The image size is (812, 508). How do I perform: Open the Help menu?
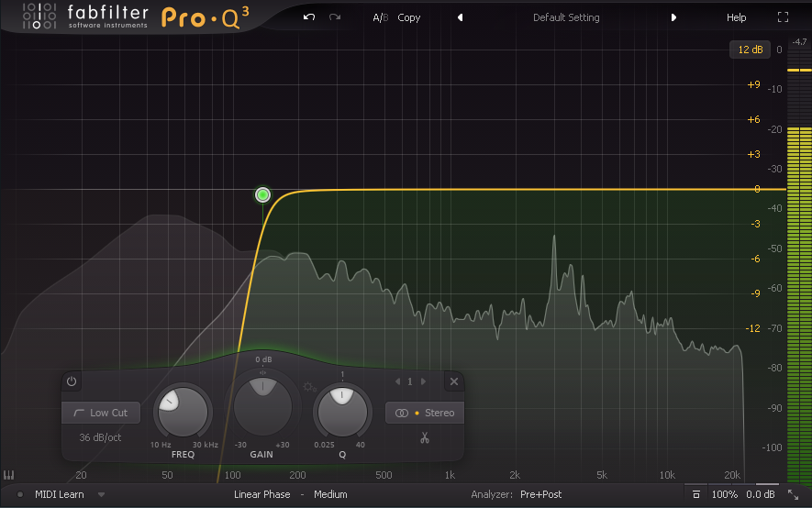coord(736,17)
